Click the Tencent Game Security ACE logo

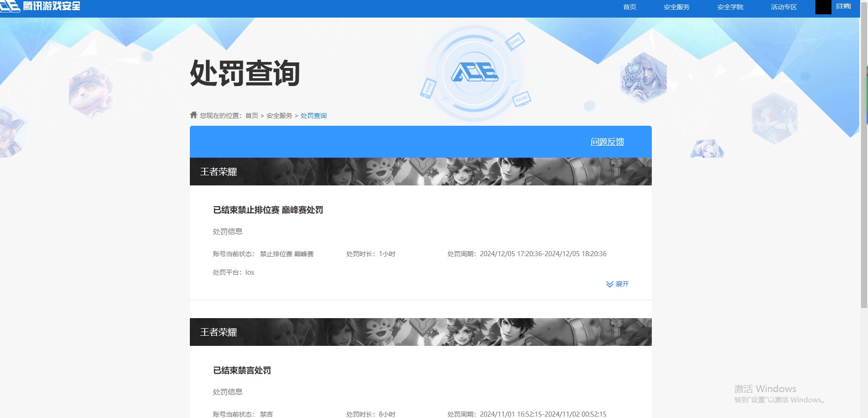pyautogui.click(x=40, y=6)
